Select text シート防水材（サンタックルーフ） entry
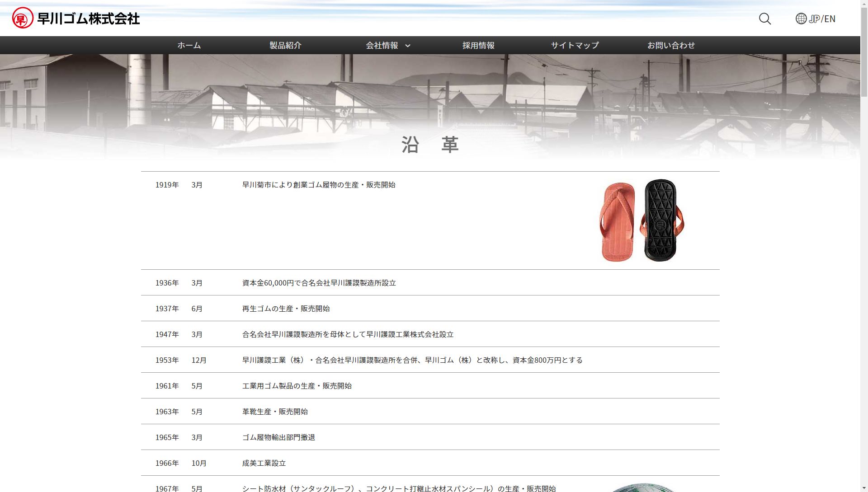The height and width of the screenshot is (492, 868). pos(399,488)
